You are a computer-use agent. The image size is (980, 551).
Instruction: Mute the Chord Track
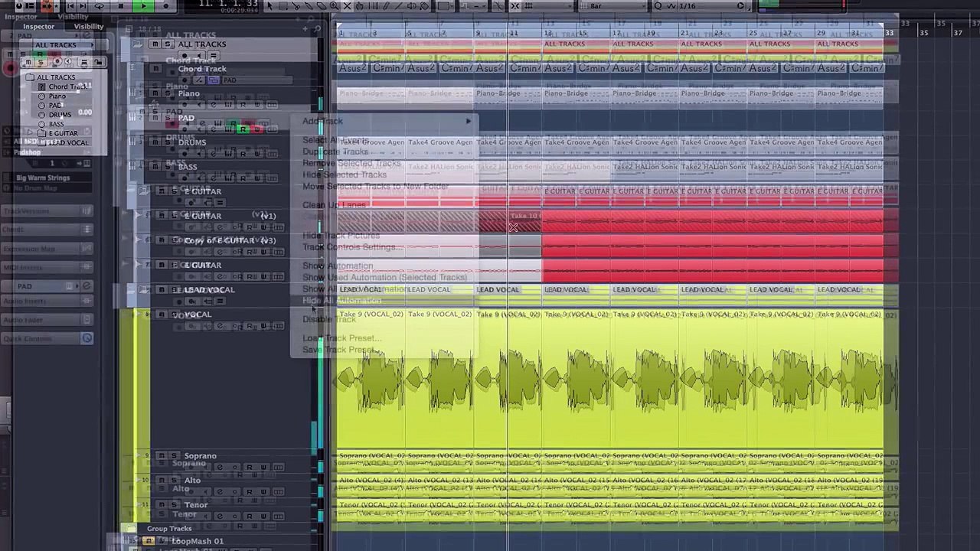pos(155,69)
